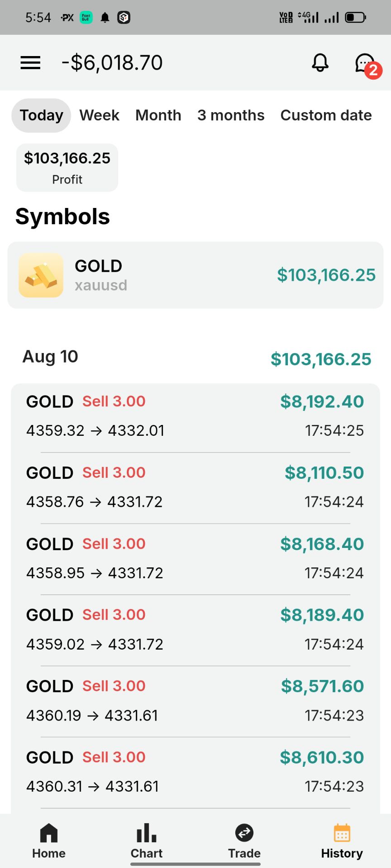Open the GOLD xauusd symbol row

195,275
